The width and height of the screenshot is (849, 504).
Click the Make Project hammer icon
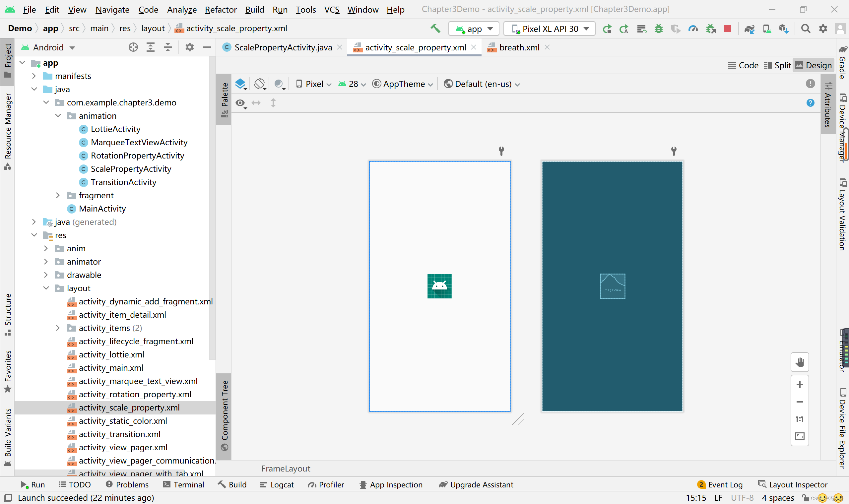point(435,29)
